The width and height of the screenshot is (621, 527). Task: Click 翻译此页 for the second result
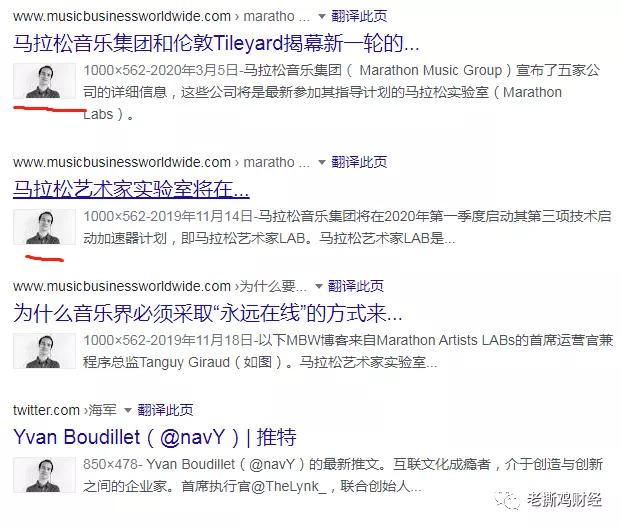pos(359,162)
